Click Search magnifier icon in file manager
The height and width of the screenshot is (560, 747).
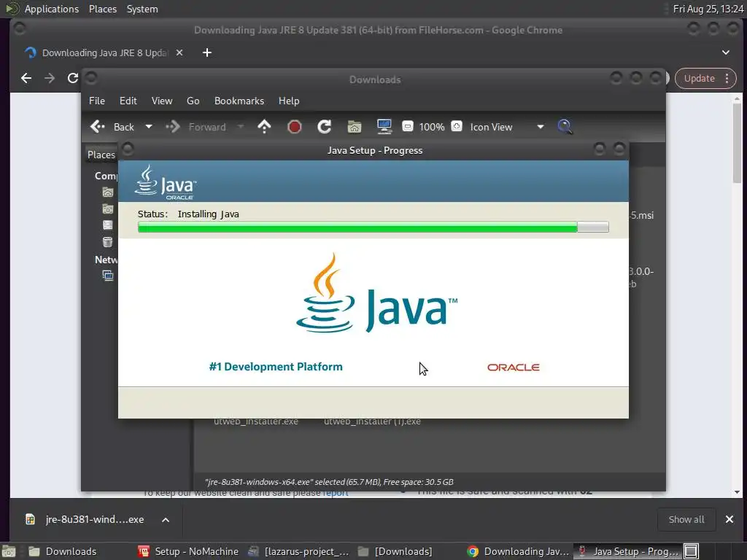point(565,127)
